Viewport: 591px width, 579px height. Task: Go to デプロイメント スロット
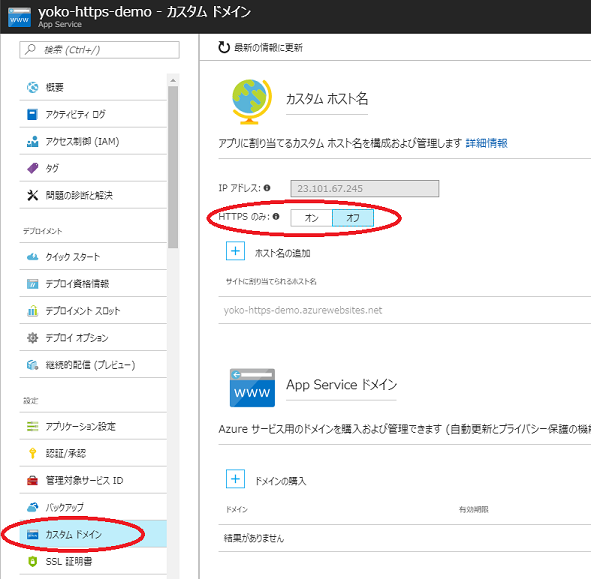tap(93, 311)
